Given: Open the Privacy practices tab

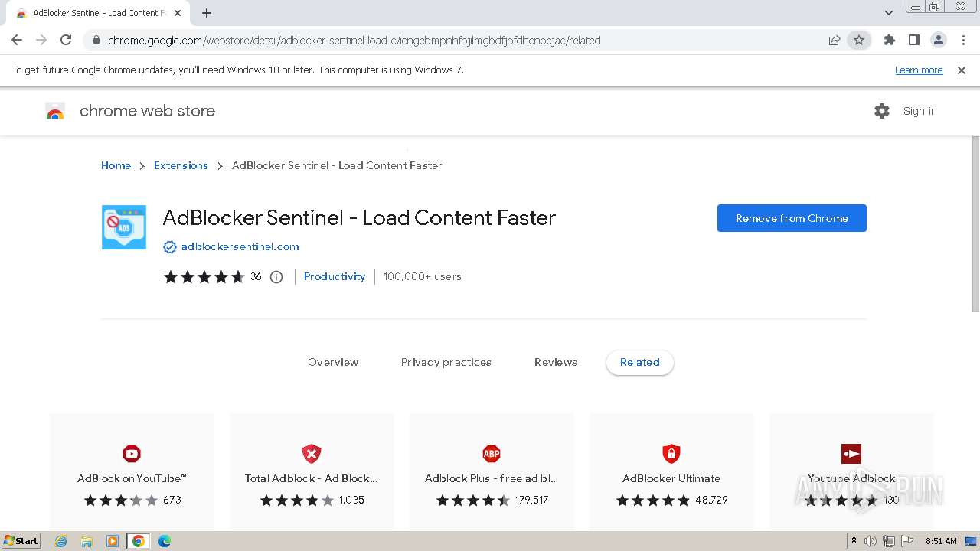Looking at the screenshot, I should click(x=446, y=362).
